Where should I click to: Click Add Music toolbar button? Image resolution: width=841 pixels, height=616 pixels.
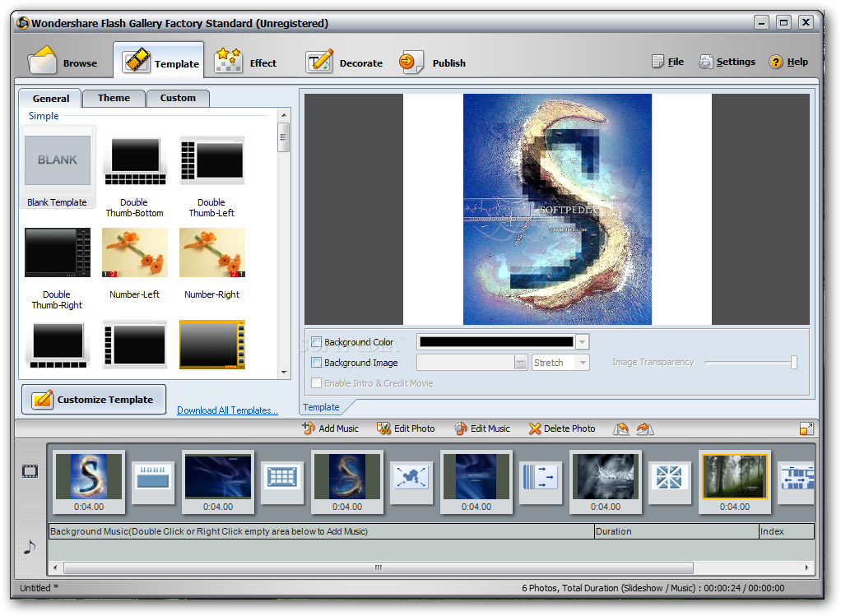[331, 428]
